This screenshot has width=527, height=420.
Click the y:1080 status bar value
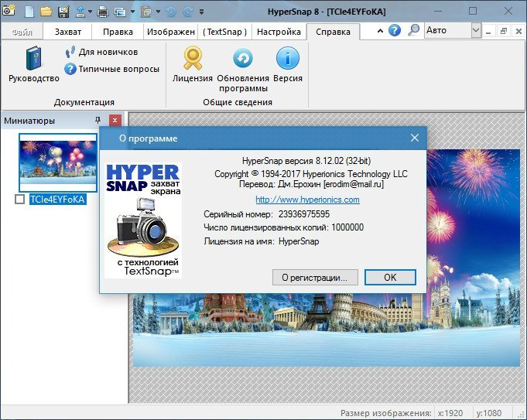click(488, 413)
